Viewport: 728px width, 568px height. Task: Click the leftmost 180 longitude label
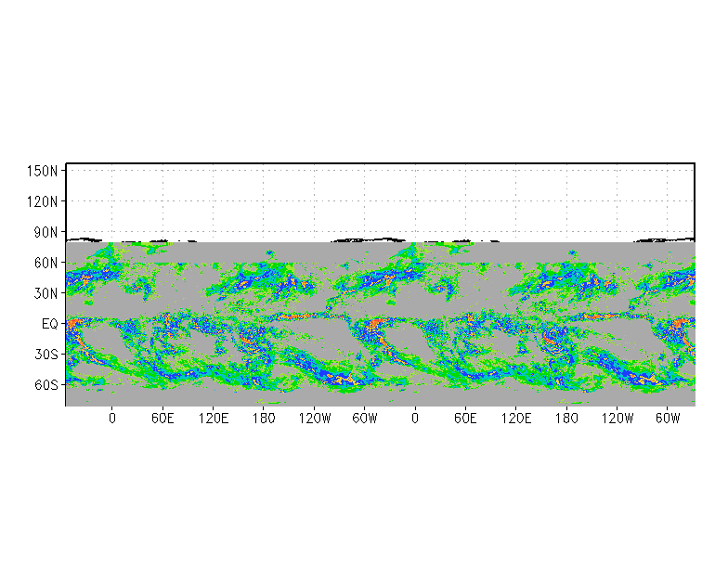click(x=264, y=419)
